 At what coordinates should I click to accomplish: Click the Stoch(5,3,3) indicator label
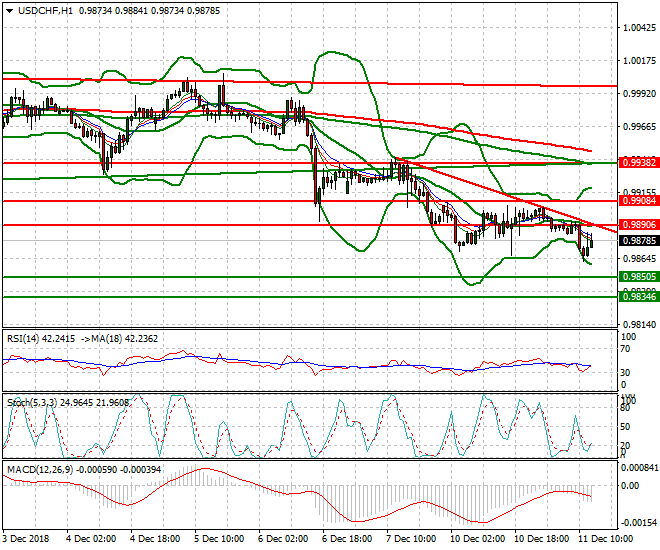click(33, 403)
